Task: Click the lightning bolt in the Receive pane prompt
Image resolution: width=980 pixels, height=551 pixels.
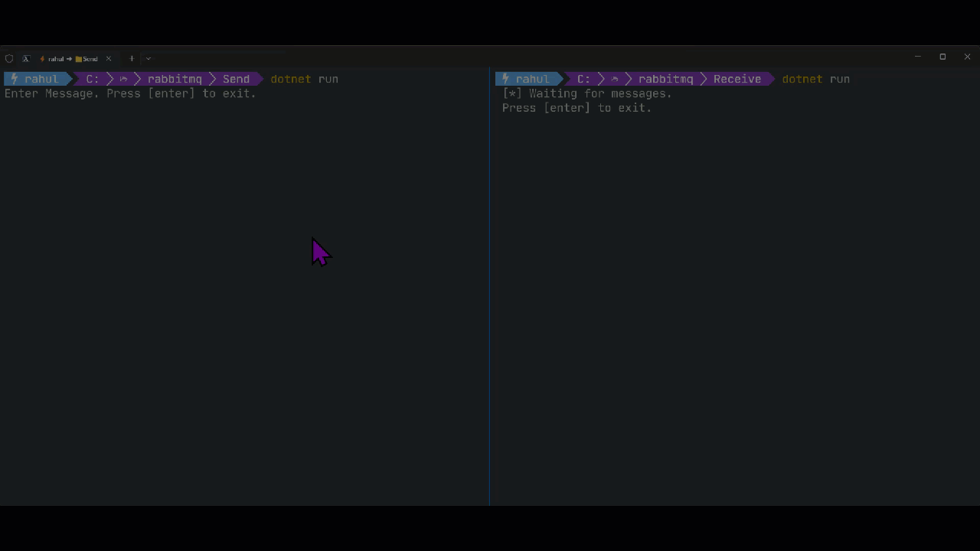Action: [505, 79]
